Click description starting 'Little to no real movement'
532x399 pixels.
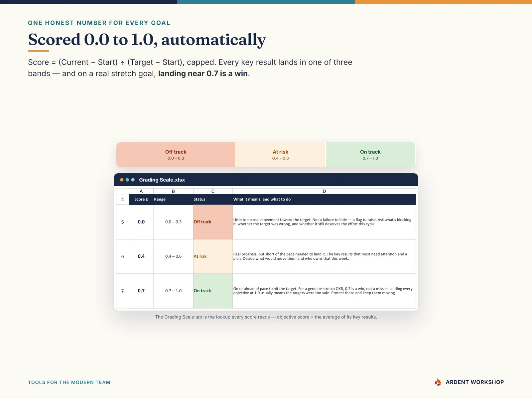pyautogui.click(x=324, y=222)
